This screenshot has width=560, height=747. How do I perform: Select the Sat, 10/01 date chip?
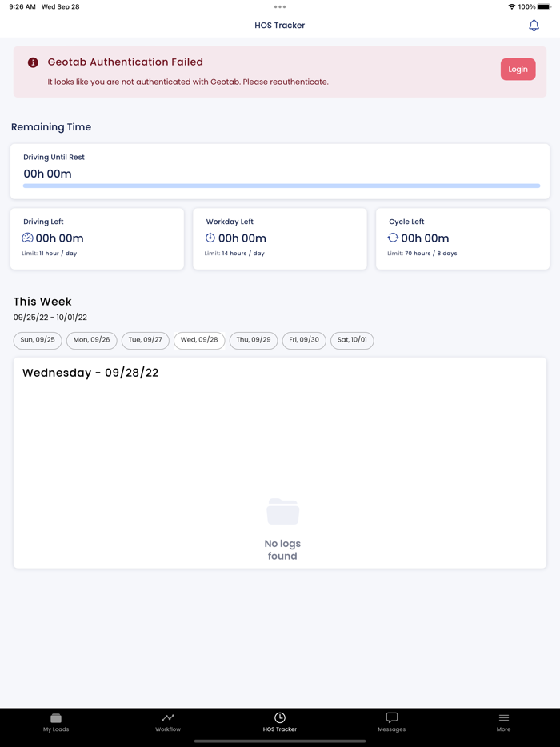(x=352, y=340)
